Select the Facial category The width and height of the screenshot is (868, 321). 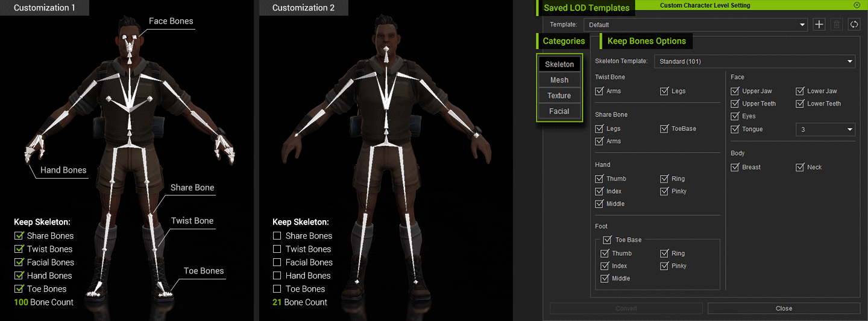click(559, 112)
